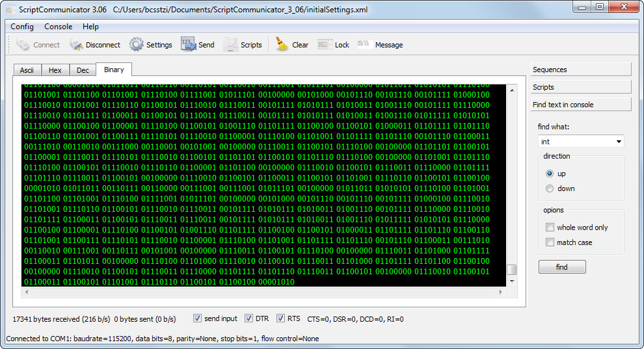Toggle the DTR checkbox
This screenshot has height=349, width=644.
tap(248, 318)
